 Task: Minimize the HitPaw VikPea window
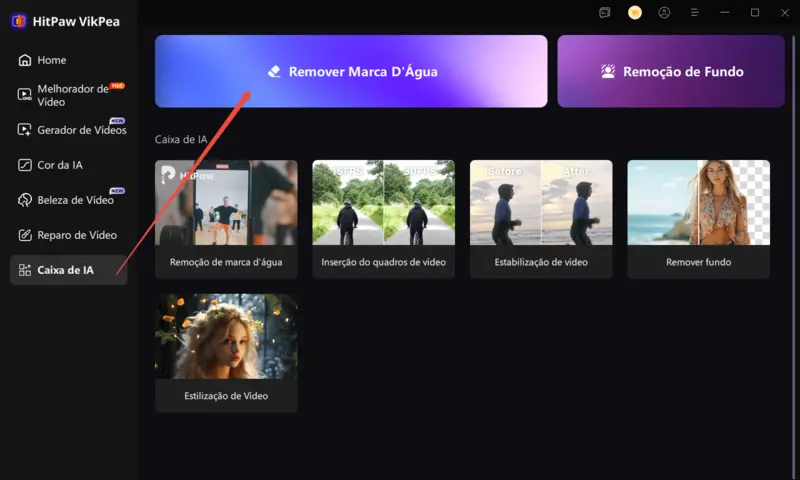(x=724, y=13)
